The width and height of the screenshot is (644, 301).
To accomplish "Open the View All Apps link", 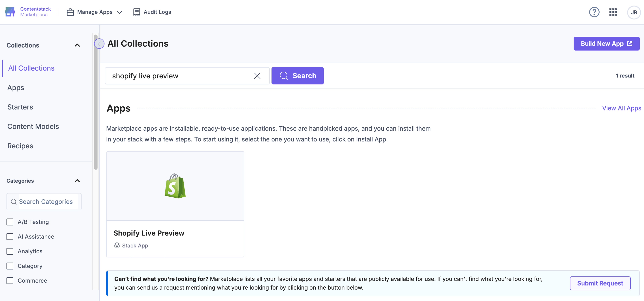I will [622, 108].
